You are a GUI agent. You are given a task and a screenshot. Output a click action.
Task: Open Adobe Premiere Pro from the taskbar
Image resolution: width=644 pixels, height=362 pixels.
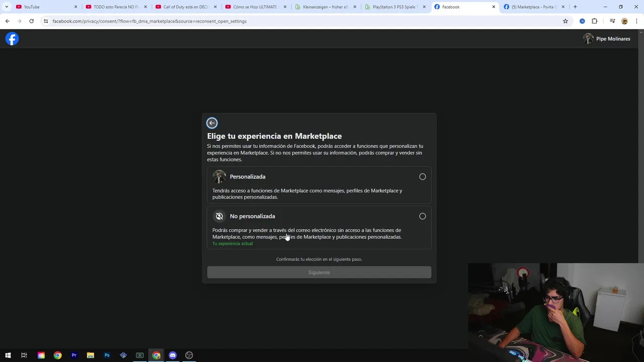pyautogui.click(x=74, y=355)
